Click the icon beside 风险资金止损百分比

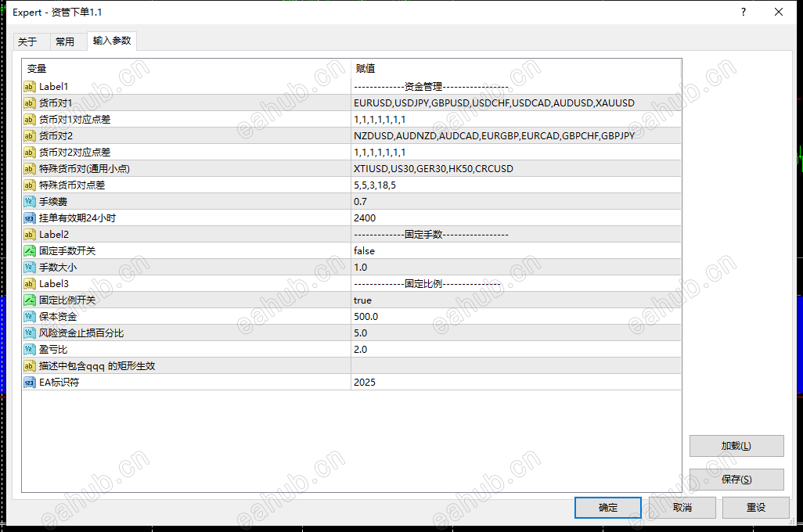(29, 332)
